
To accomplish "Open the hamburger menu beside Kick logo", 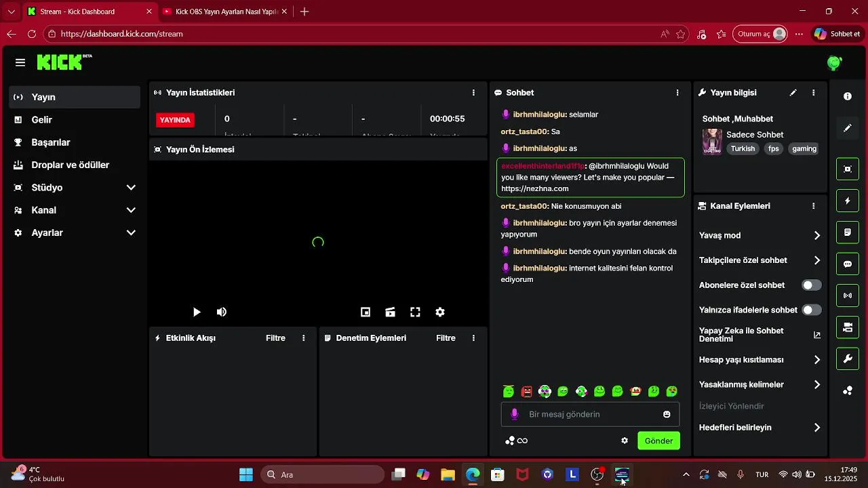I will 20,62.
